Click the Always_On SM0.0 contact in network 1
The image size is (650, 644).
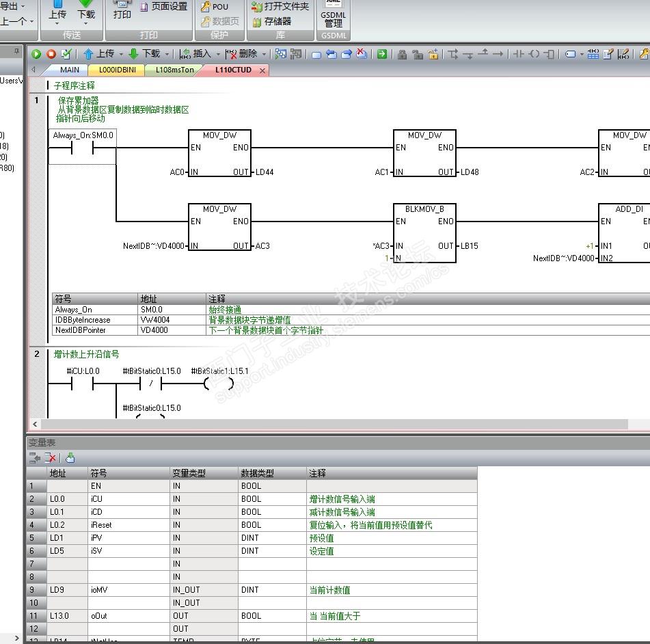click(x=83, y=148)
